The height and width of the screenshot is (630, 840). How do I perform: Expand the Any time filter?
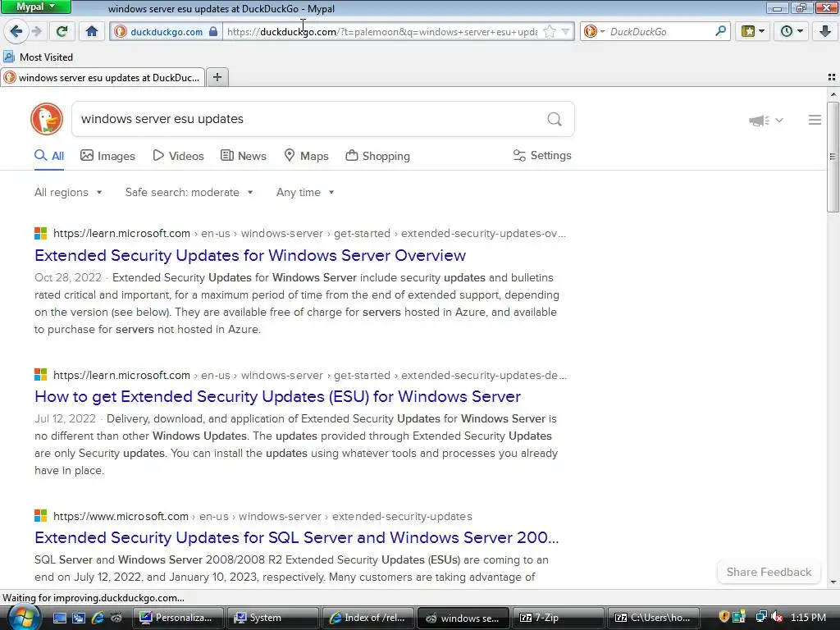click(305, 192)
